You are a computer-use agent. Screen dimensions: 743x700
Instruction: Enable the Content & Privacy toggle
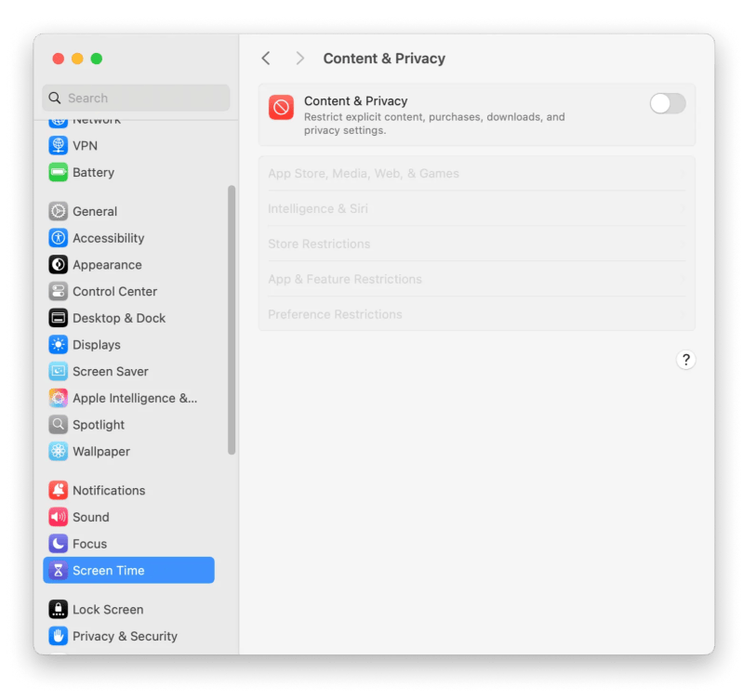pyautogui.click(x=667, y=103)
